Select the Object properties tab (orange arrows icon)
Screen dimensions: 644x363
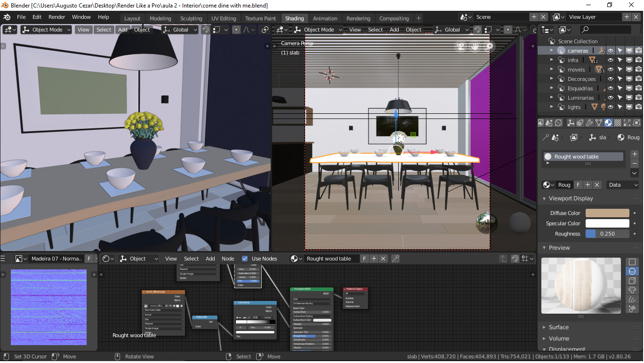(x=571, y=123)
